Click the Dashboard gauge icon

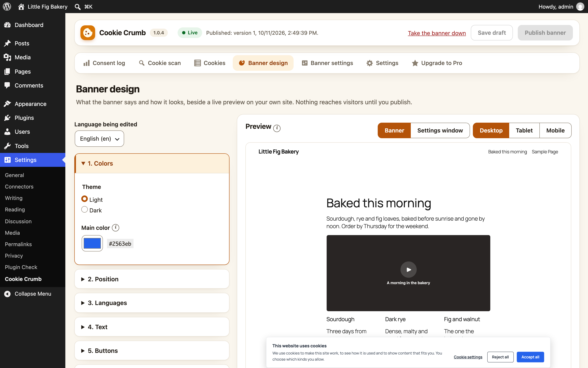tap(7, 25)
